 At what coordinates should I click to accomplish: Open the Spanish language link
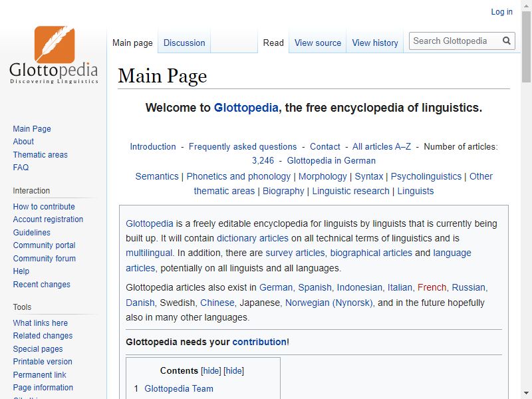[x=315, y=288]
